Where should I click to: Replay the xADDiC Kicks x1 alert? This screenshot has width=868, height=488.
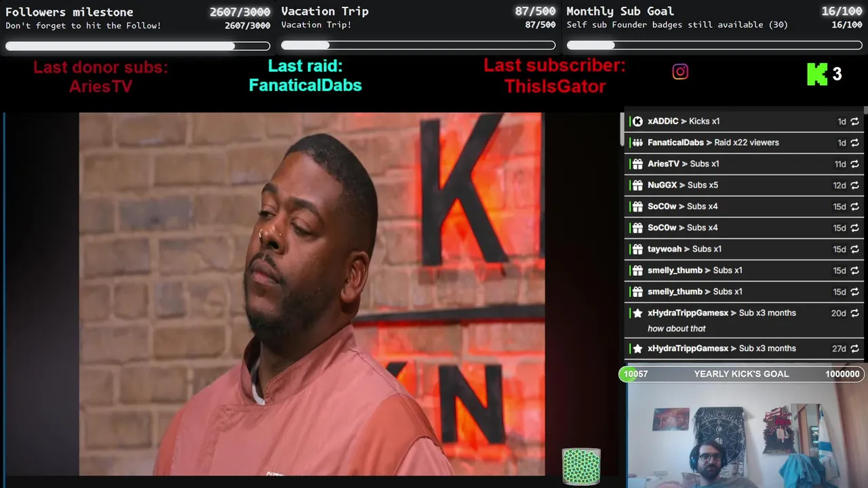pyautogui.click(x=854, y=121)
